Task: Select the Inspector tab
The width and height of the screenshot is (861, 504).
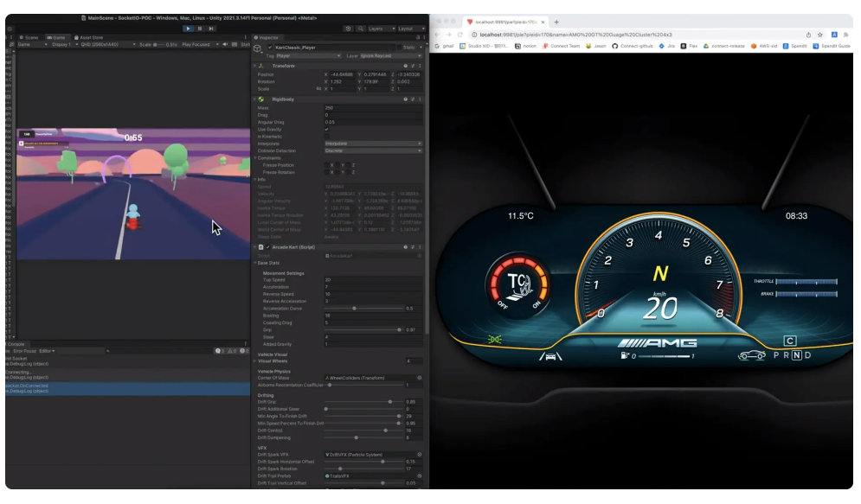Action: [267, 37]
